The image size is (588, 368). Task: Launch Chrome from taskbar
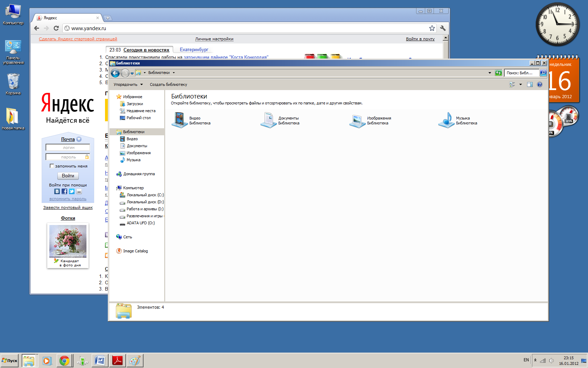pyautogui.click(x=64, y=361)
